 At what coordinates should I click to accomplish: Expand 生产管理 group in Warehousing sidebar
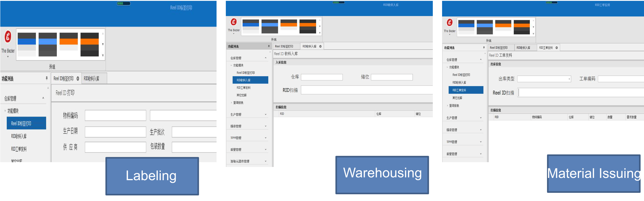point(265,115)
